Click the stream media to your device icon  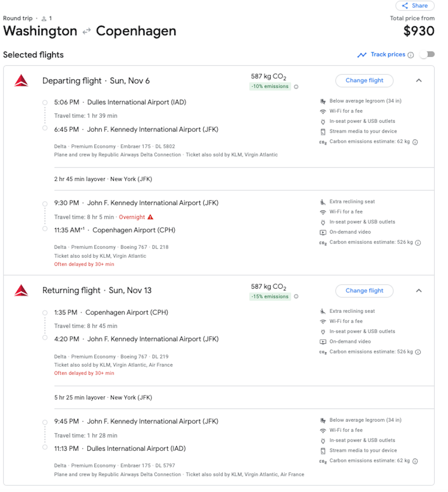323,131
